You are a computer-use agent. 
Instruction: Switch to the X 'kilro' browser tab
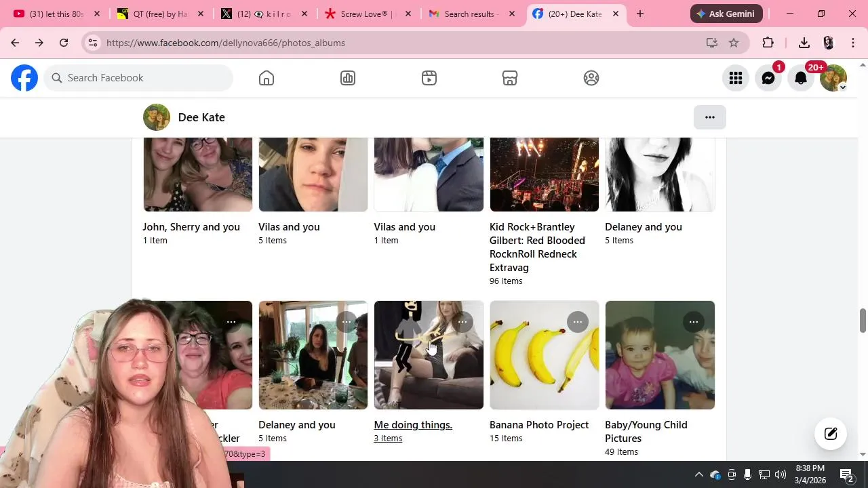coord(264,14)
